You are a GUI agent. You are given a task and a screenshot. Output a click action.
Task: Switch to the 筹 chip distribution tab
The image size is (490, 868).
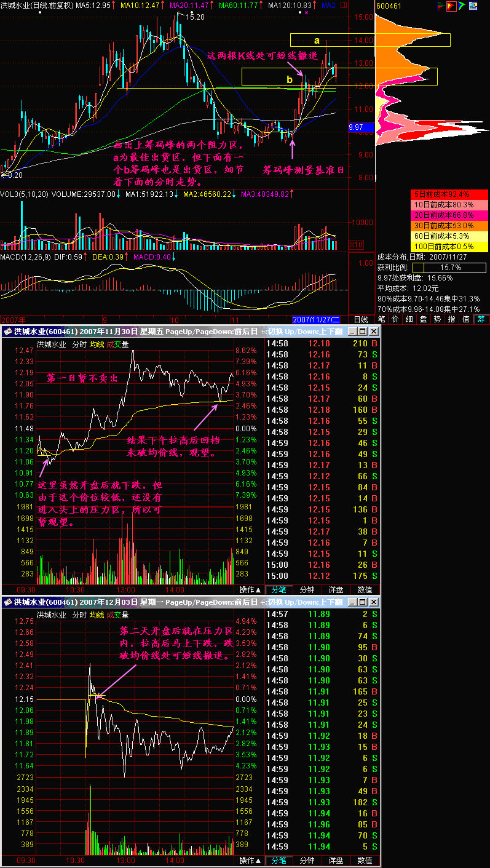481,320
